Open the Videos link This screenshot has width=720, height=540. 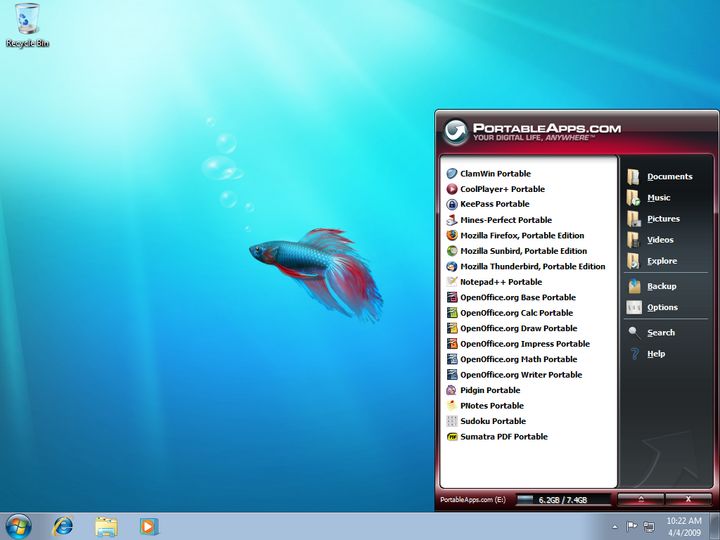click(x=660, y=240)
